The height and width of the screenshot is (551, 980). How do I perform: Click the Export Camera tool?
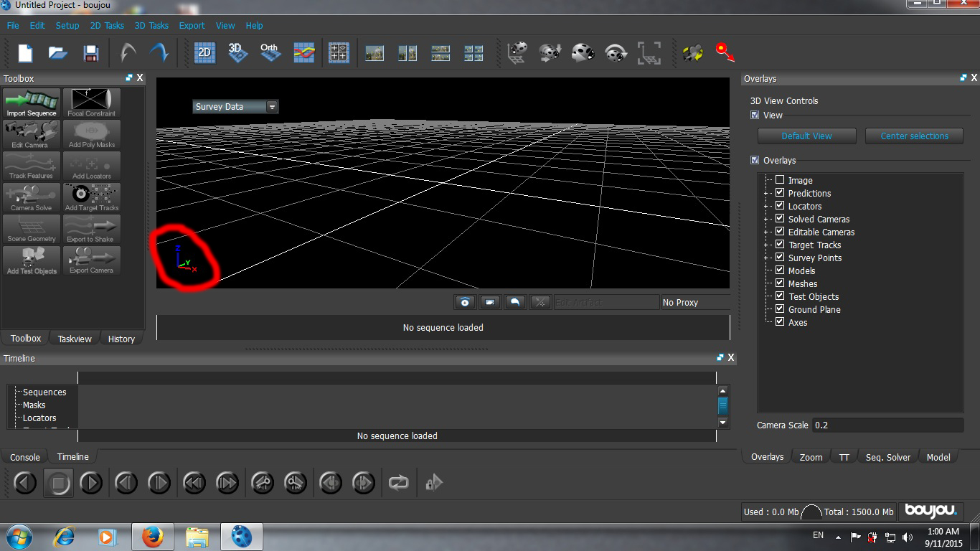coord(92,260)
